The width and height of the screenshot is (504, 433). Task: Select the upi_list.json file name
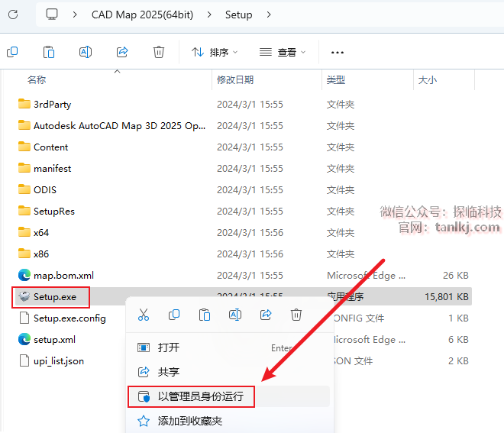pyautogui.click(x=59, y=360)
